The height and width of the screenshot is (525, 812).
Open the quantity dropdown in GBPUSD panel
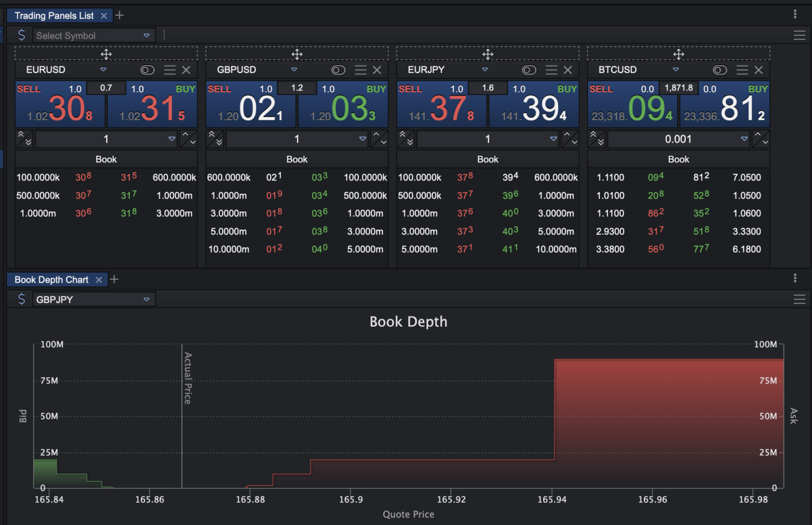pyautogui.click(x=362, y=139)
